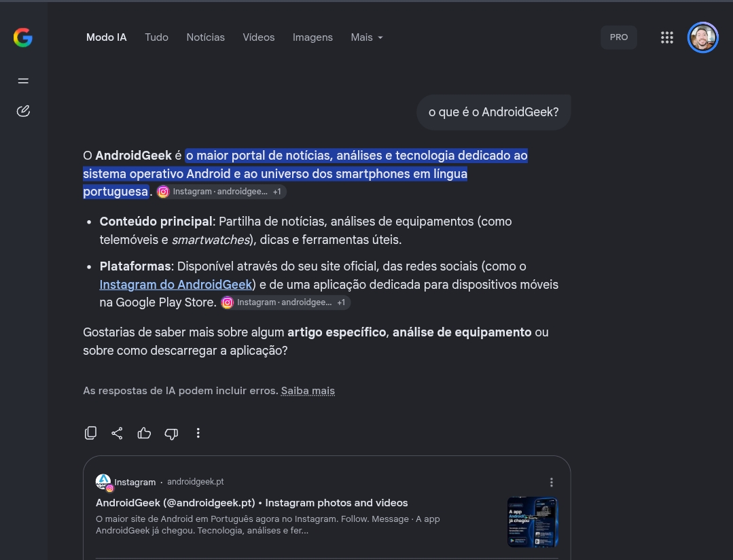
Task: Open the AndroidGeek app thumbnail image
Action: click(x=533, y=522)
